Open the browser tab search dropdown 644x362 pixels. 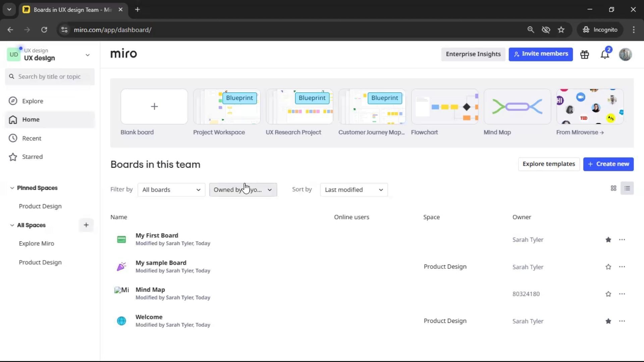pos(9,9)
